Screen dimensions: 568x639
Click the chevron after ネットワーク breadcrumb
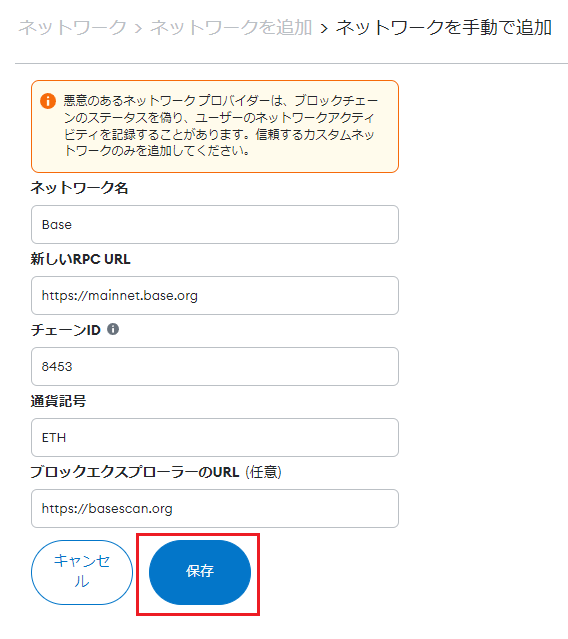[138, 29]
